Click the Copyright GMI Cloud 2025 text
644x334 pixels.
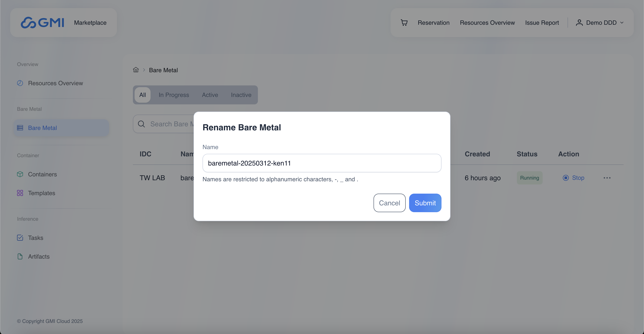click(50, 321)
